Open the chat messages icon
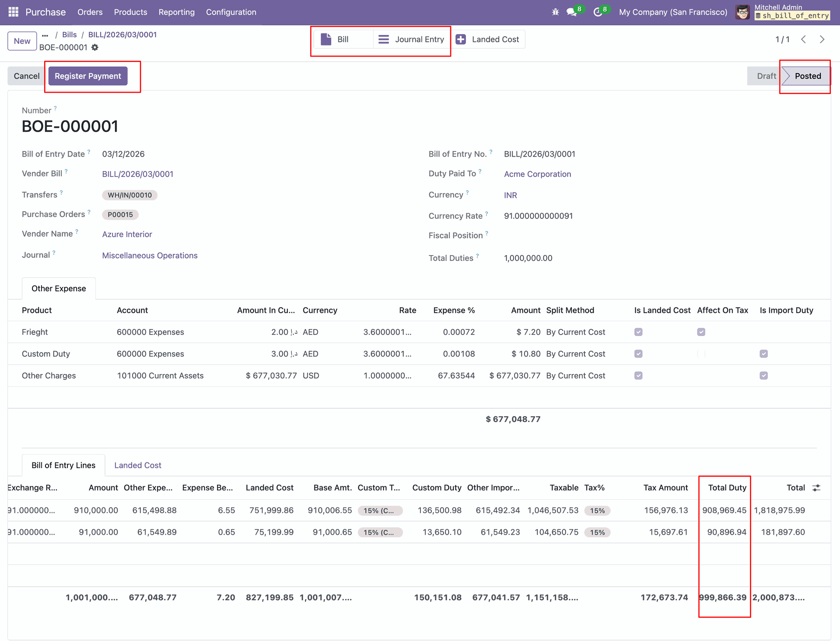The image size is (840, 641). tap(571, 12)
